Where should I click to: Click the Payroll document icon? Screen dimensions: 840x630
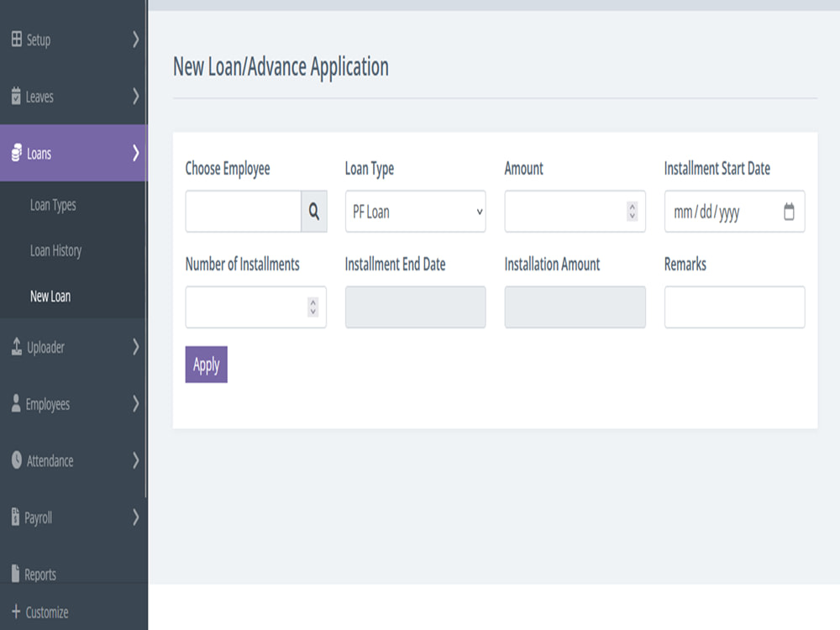(16, 517)
